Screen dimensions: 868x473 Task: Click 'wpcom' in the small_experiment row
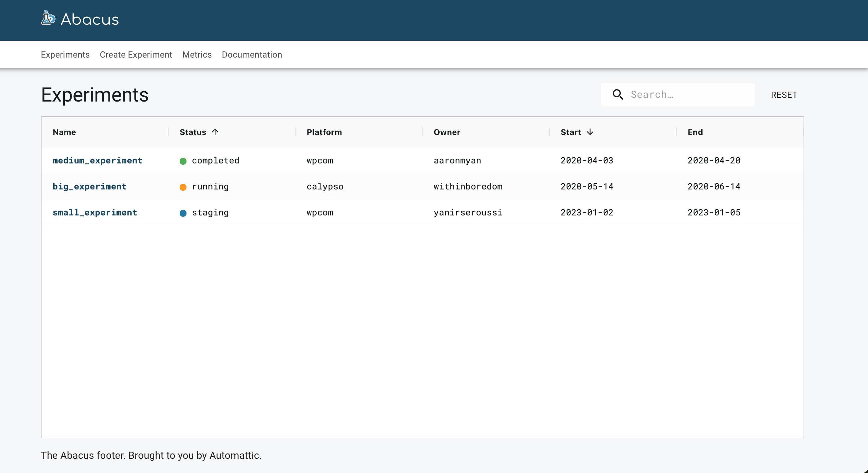click(x=320, y=212)
